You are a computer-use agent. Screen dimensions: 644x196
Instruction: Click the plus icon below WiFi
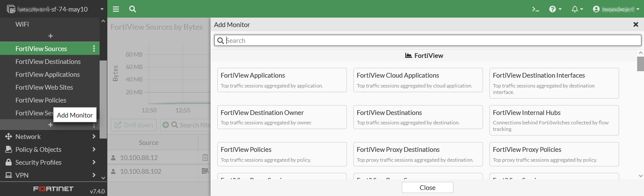[x=50, y=36]
